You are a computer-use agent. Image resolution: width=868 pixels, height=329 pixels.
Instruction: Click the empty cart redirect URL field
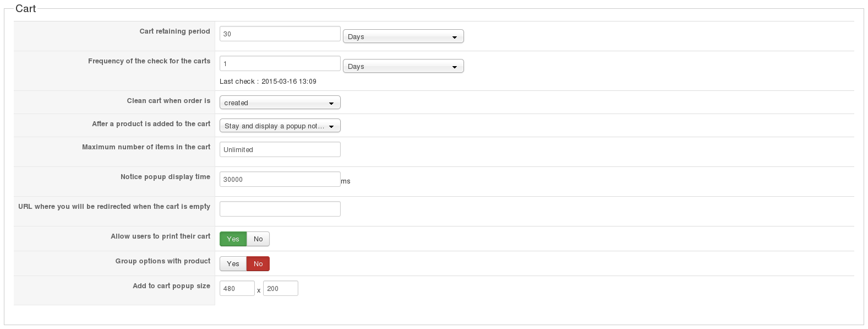click(x=280, y=209)
